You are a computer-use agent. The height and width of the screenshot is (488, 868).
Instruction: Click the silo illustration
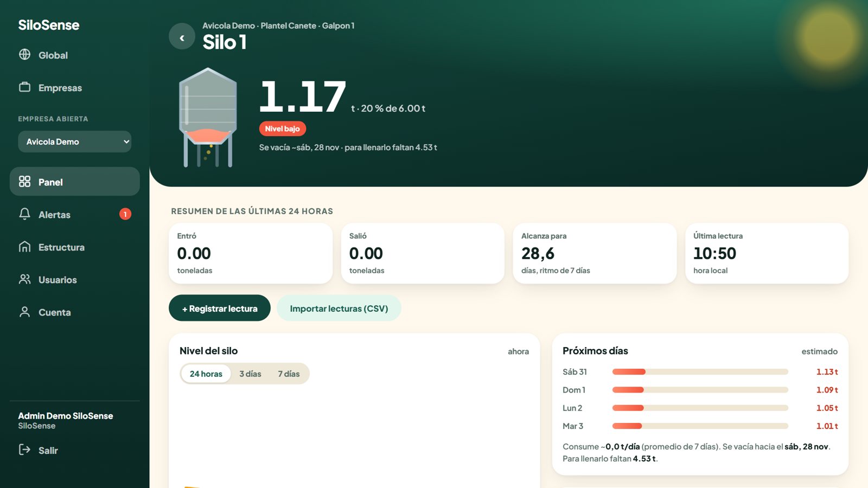[x=208, y=118]
